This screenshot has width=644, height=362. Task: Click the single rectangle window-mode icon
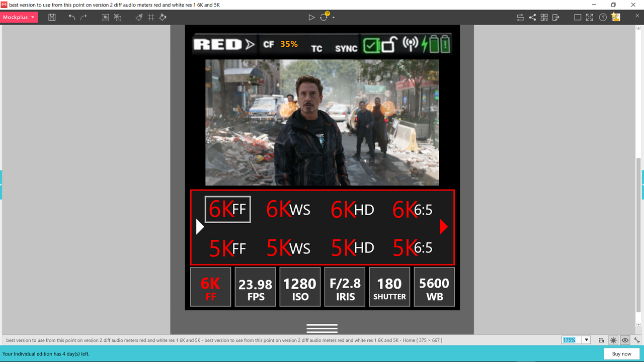point(578,17)
